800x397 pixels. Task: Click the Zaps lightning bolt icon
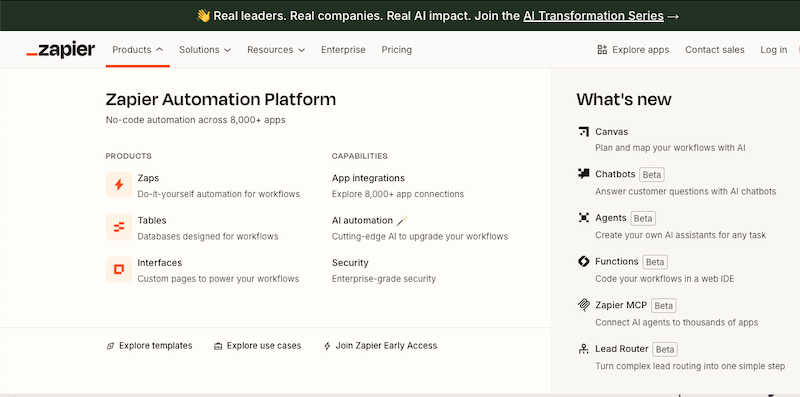click(119, 185)
